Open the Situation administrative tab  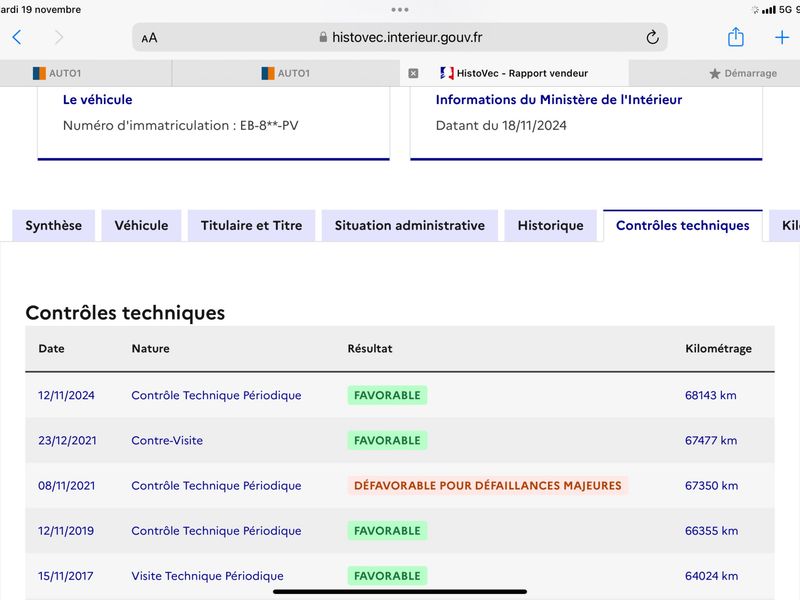[410, 226]
